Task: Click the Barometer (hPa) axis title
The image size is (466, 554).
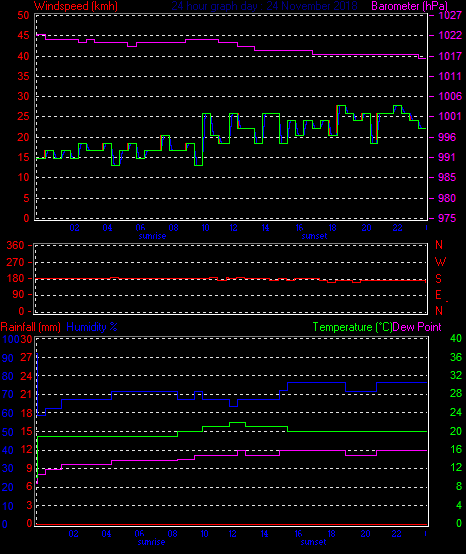Action: tap(410, 6)
